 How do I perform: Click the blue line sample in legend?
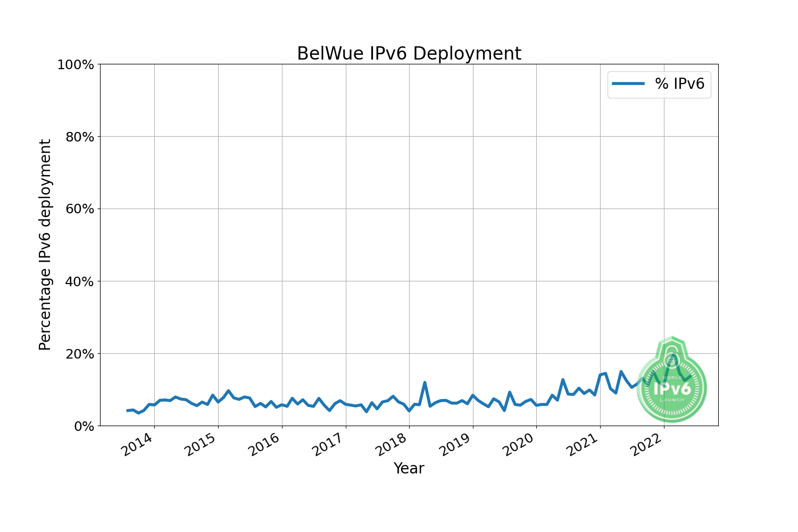pos(628,84)
